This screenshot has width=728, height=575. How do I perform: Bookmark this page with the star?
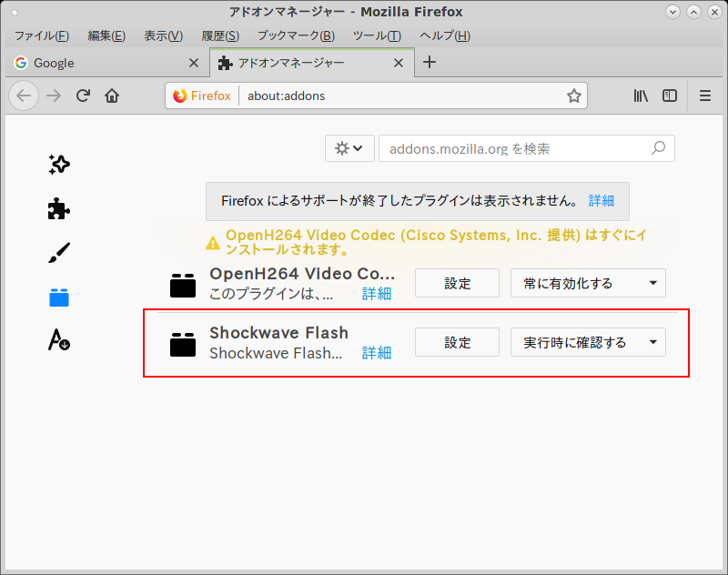click(x=574, y=96)
